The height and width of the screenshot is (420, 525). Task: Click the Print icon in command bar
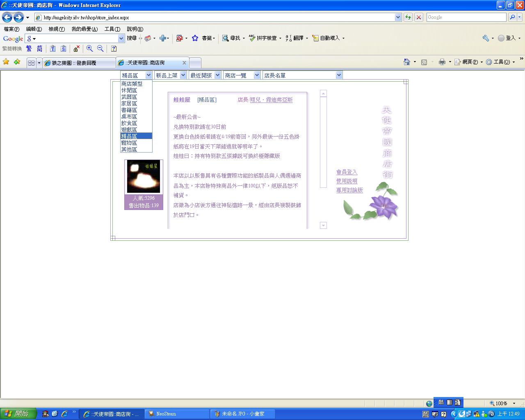(442, 62)
